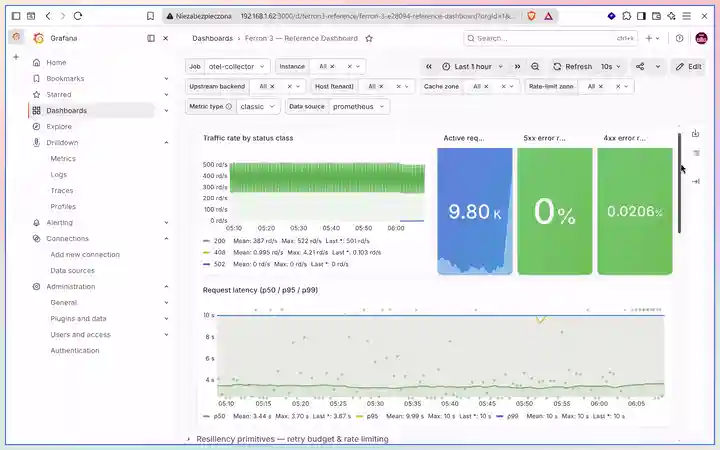Collapse the Drilldown section
Viewport: 720px width, 450px height.
pyautogui.click(x=166, y=143)
